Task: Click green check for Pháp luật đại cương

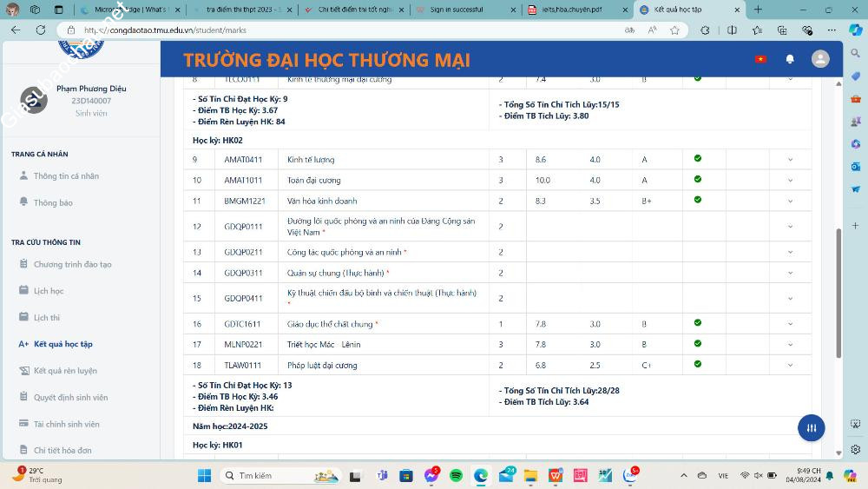Action: pyautogui.click(x=698, y=365)
